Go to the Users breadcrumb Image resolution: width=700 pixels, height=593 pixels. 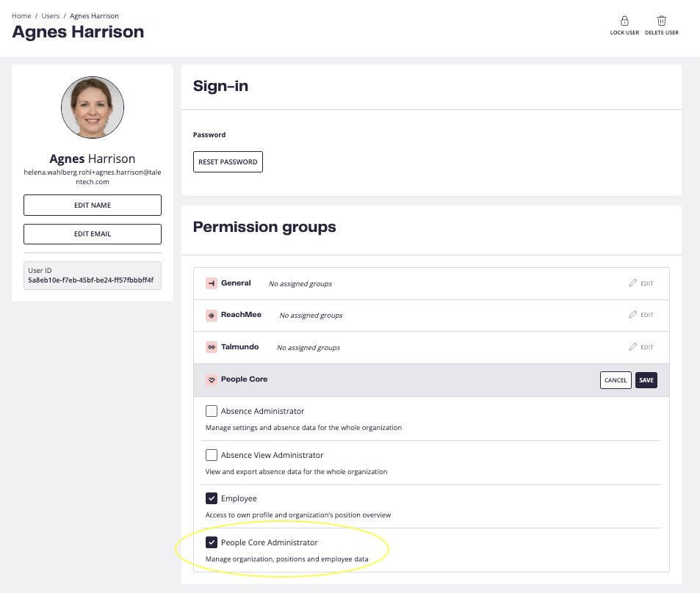click(x=51, y=16)
